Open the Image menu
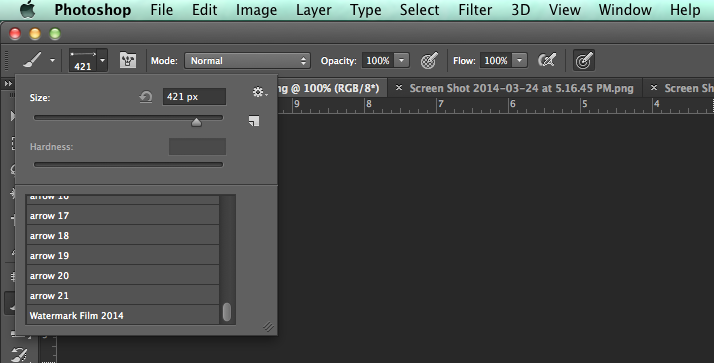The width and height of the screenshot is (714, 363). (x=256, y=10)
